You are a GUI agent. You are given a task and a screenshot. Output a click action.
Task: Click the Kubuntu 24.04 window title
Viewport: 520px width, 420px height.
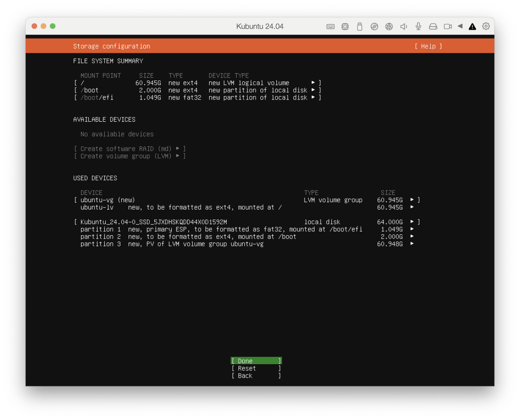[260, 26]
